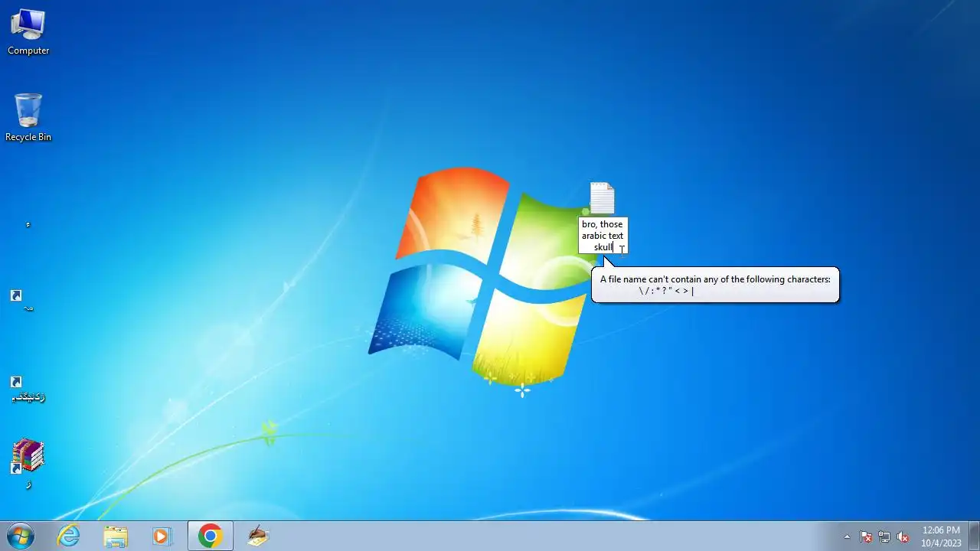Open Windows Explorer from taskbar
The width and height of the screenshot is (980, 551).
(116, 536)
